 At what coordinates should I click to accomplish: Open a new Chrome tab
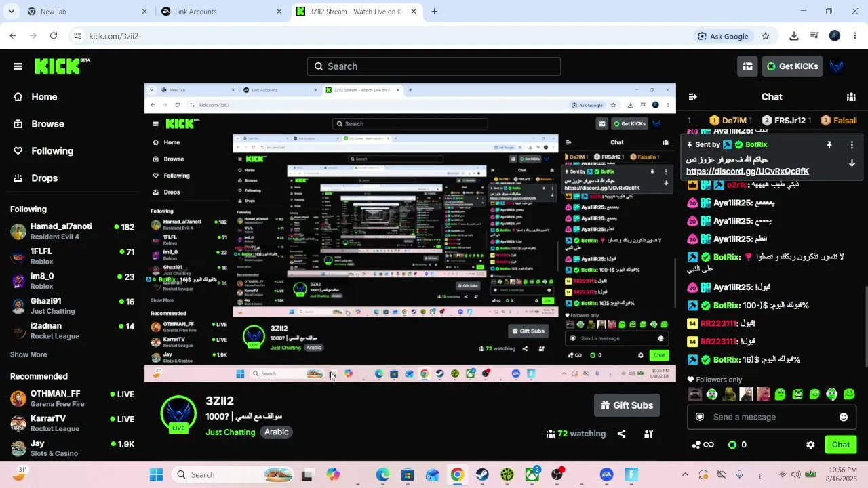click(434, 12)
